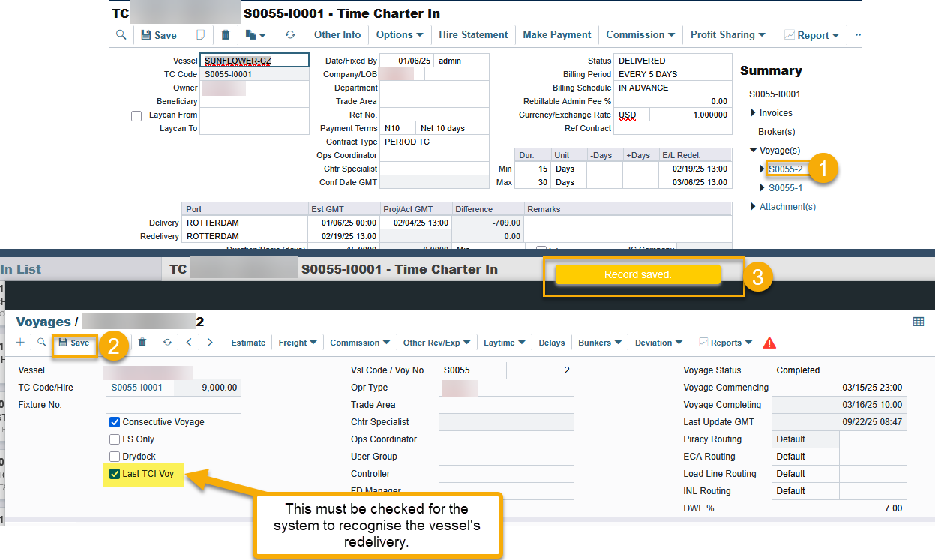Expand the Invoices node in Summary

pos(754,113)
